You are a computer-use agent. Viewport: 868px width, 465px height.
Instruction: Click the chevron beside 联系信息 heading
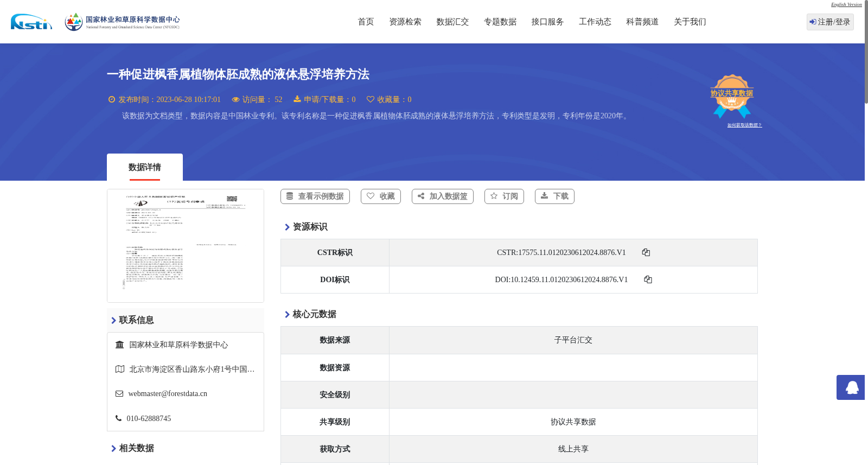113,321
